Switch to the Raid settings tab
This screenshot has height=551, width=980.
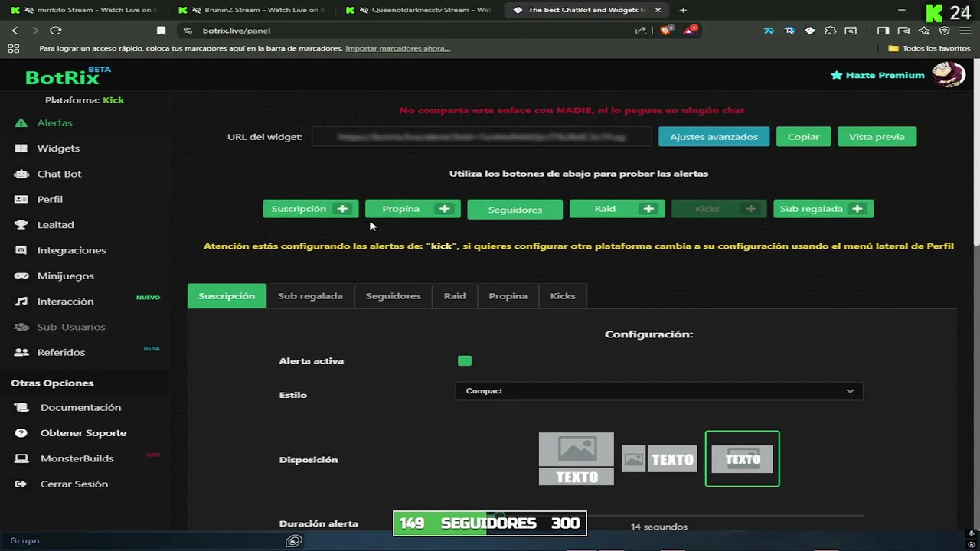(x=455, y=296)
